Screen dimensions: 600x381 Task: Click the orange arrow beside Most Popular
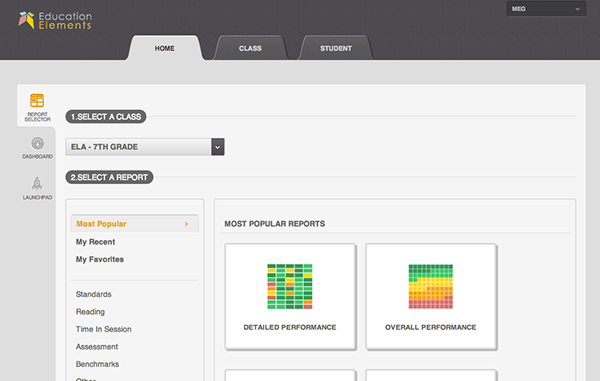186,224
